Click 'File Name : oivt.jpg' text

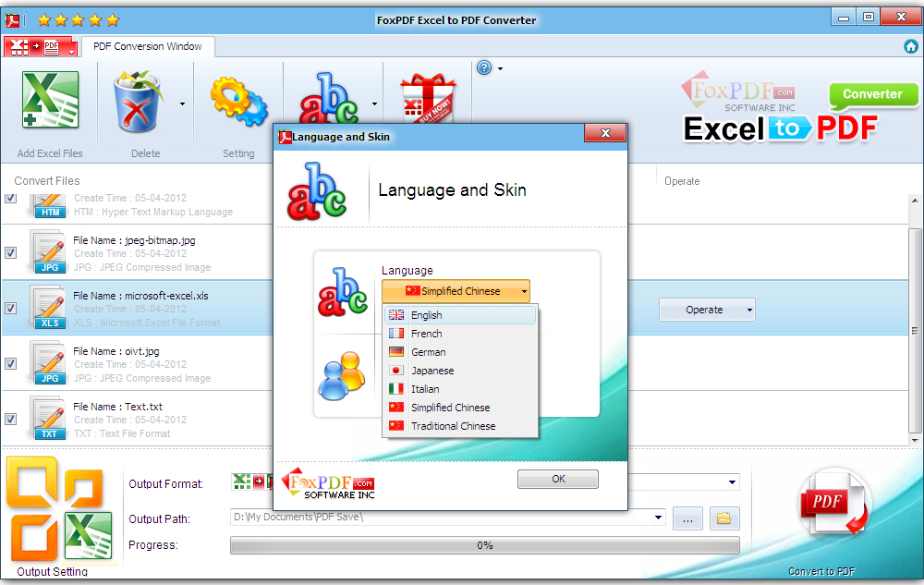(x=116, y=351)
